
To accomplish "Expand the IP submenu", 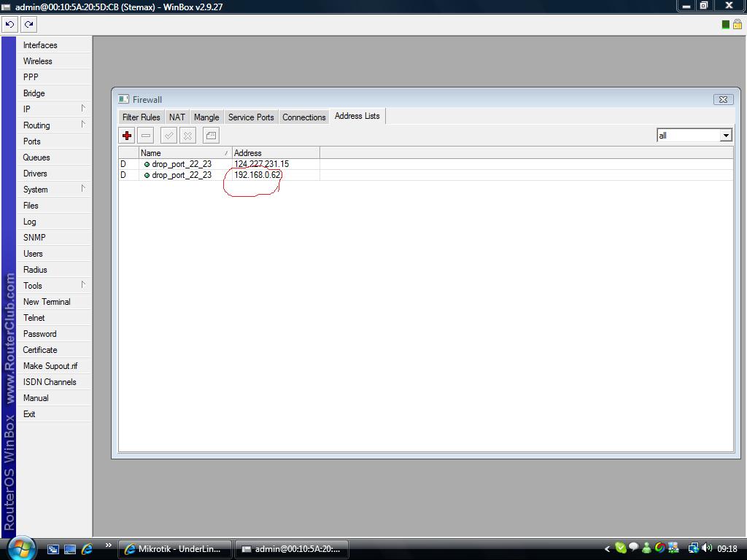I will (x=83, y=109).
